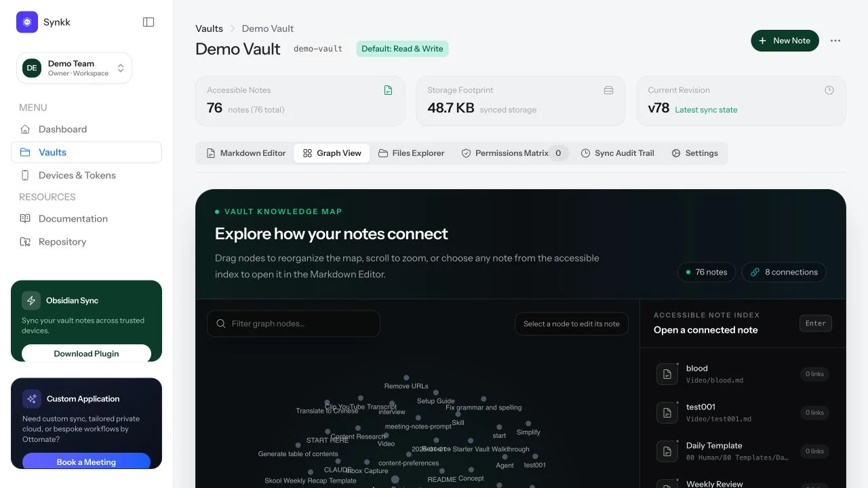This screenshot has width=868, height=488.
Task: Download the Obsidian plugin
Action: [x=86, y=353]
